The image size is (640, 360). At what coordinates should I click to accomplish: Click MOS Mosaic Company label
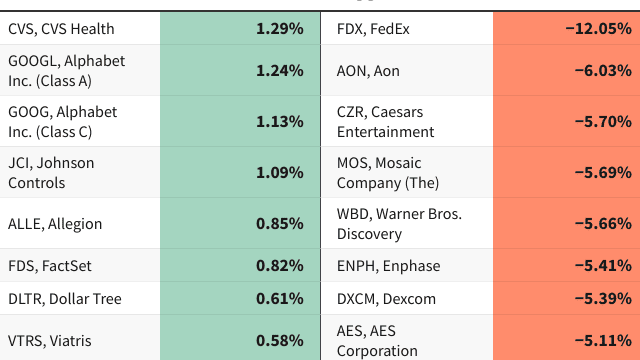tap(388, 173)
